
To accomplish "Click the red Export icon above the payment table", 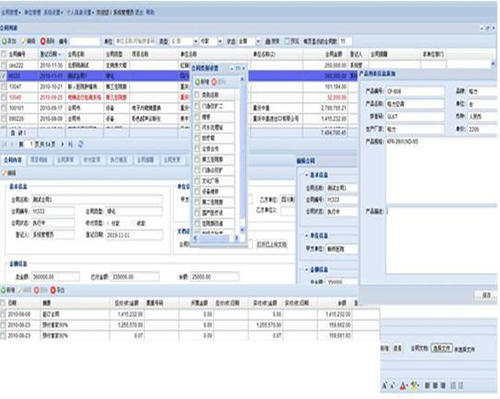I will point(53,290).
